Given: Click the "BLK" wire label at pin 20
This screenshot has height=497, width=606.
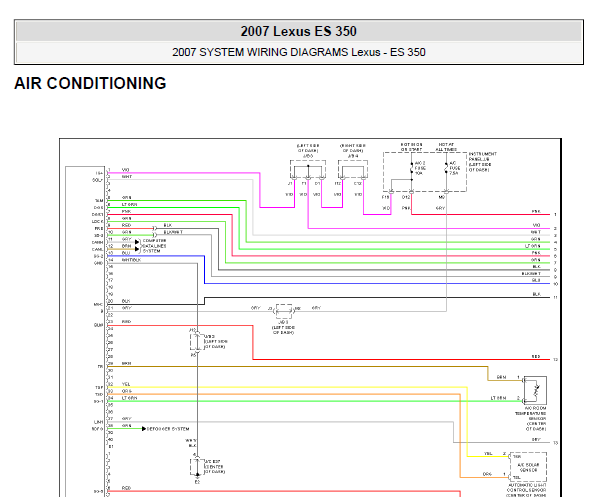Looking at the screenshot, I should pos(126,301).
